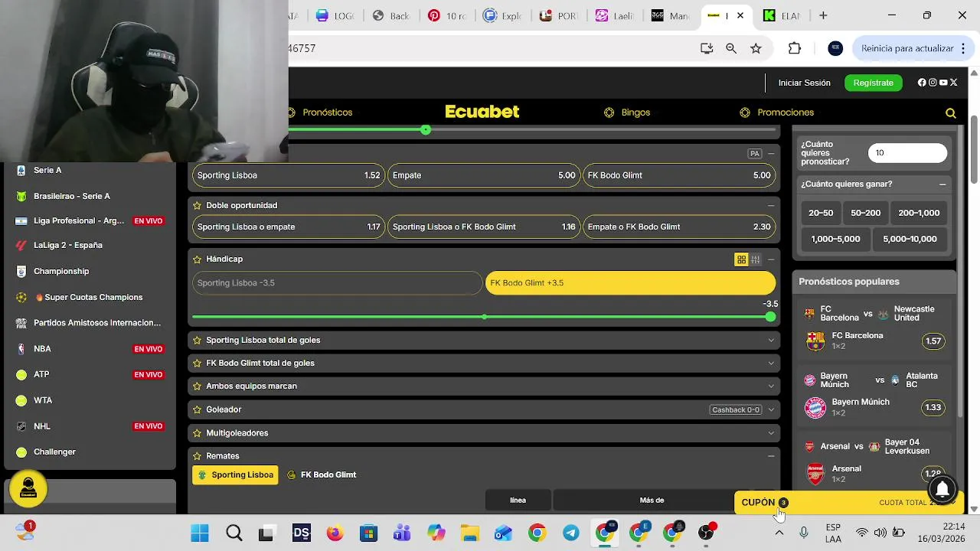Select Sporting Lisboa o FK Bodo Glimt 1.16

[484, 227]
